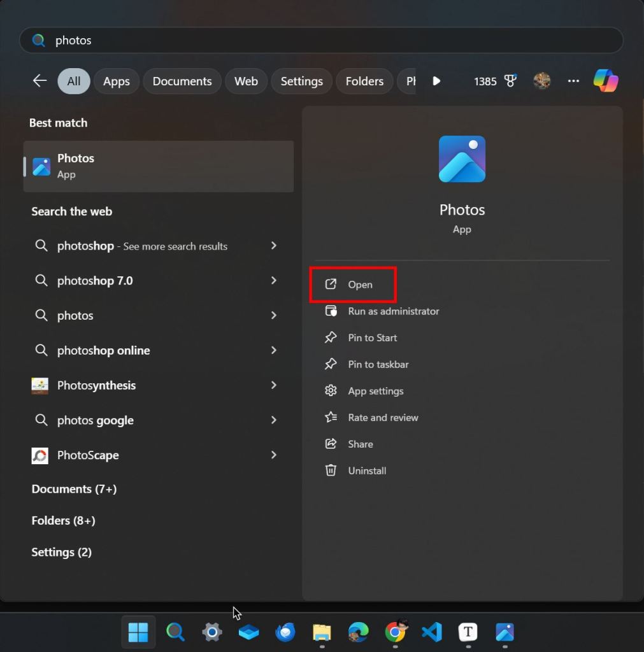The height and width of the screenshot is (652, 644).
Task: Show Documents (7+) results
Action: tap(74, 489)
